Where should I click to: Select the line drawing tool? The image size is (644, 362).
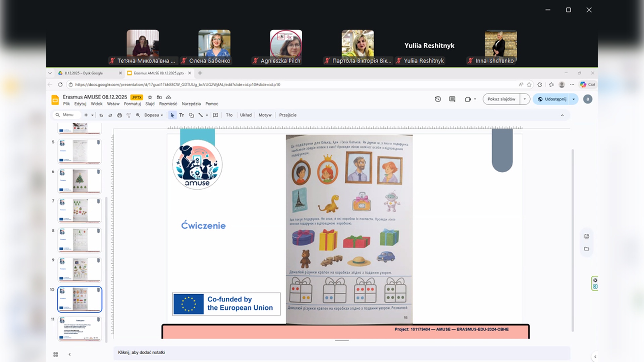201,115
